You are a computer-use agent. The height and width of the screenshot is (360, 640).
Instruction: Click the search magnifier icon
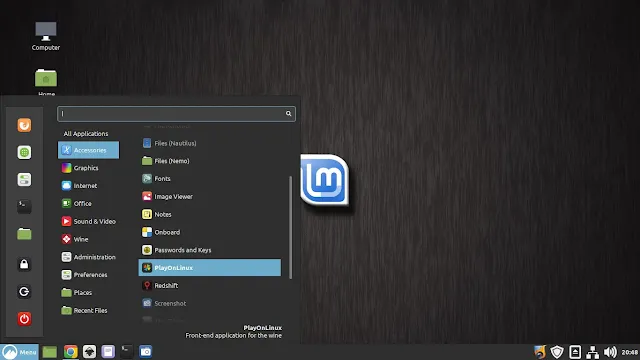point(288,113)
